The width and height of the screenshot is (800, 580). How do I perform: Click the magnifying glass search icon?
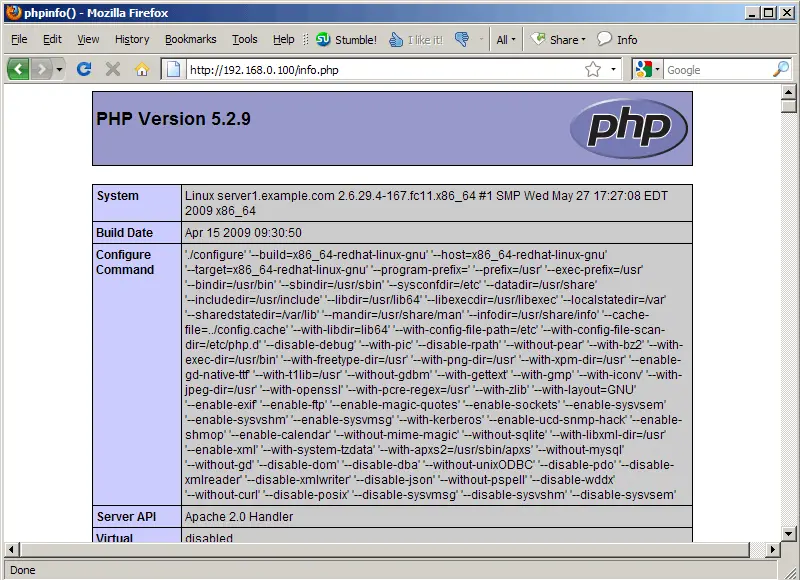point(781,69)
